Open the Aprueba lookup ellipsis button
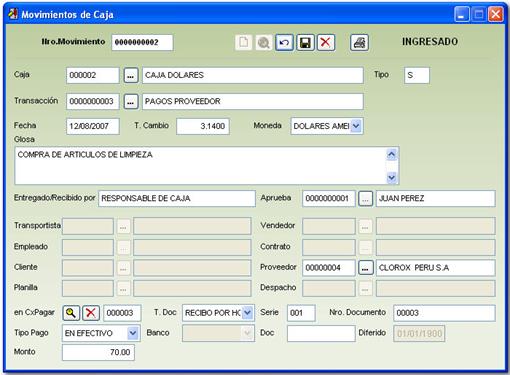 (x=365, y=199)
